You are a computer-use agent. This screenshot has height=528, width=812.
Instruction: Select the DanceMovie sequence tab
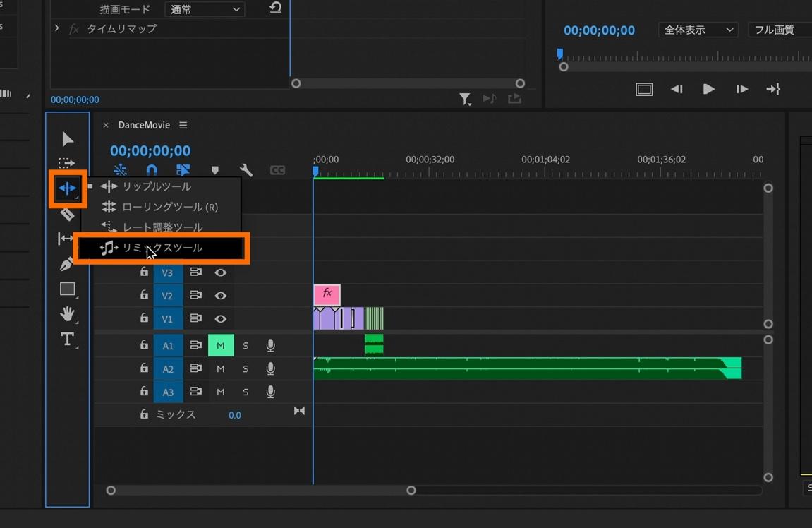144,126
